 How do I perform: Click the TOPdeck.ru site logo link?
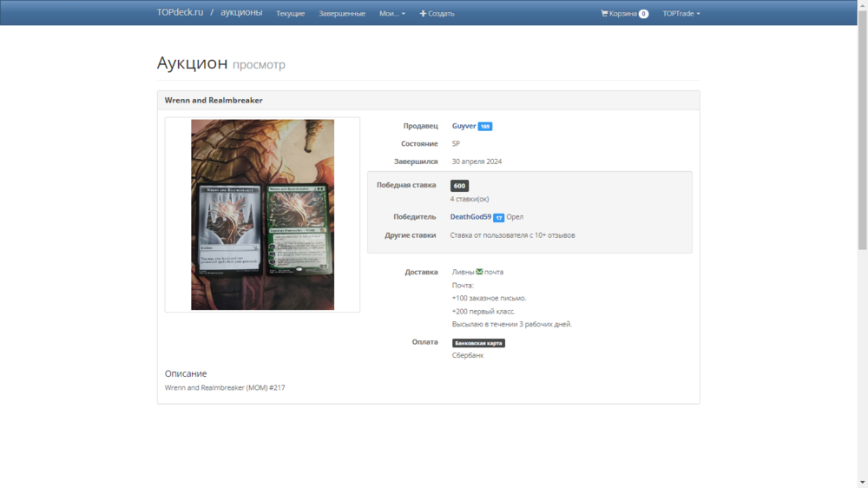pos(180,12)
